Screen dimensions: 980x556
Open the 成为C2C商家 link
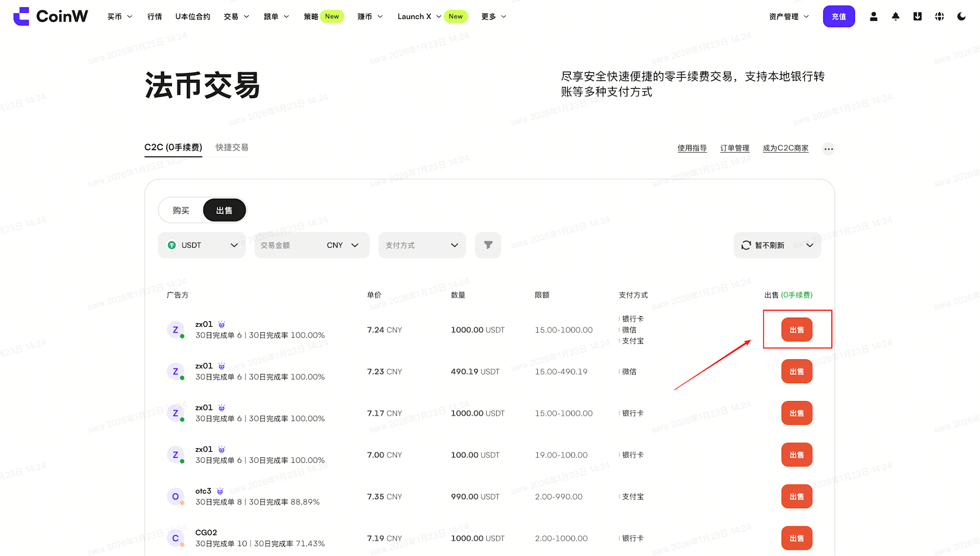(x=785, y=148)
